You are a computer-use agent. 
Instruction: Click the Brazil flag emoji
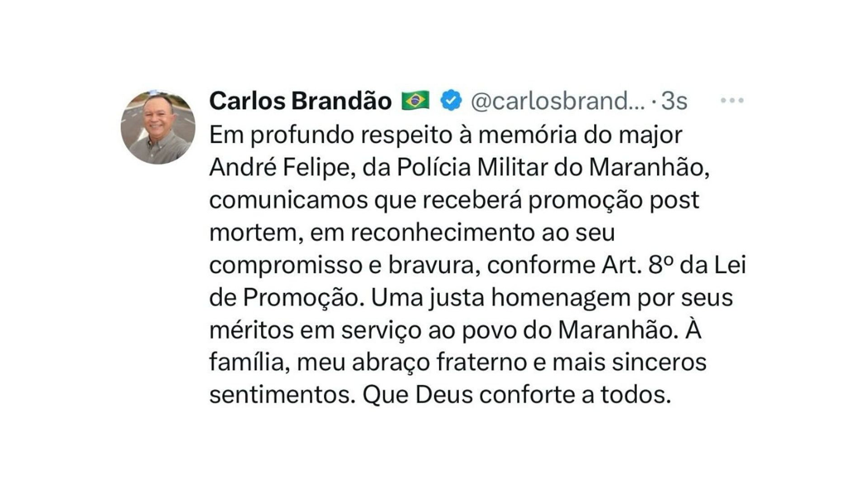point(415,100)
